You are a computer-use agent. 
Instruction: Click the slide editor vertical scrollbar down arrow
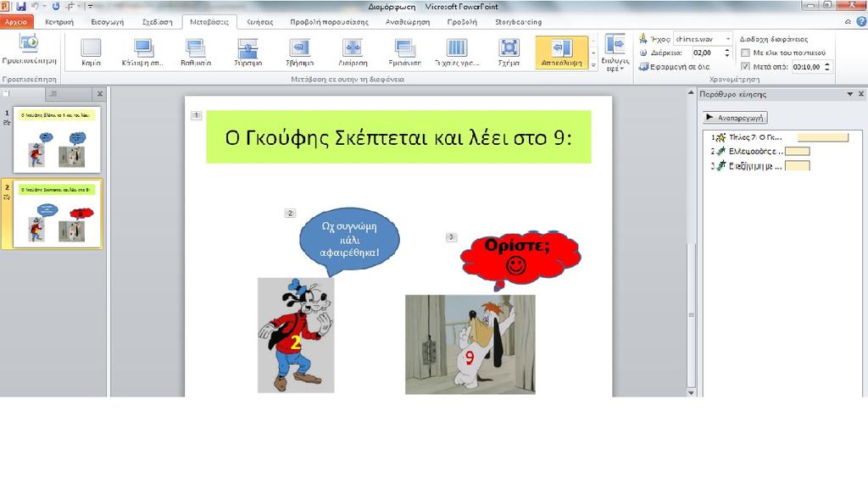click(x=691, y=392)
